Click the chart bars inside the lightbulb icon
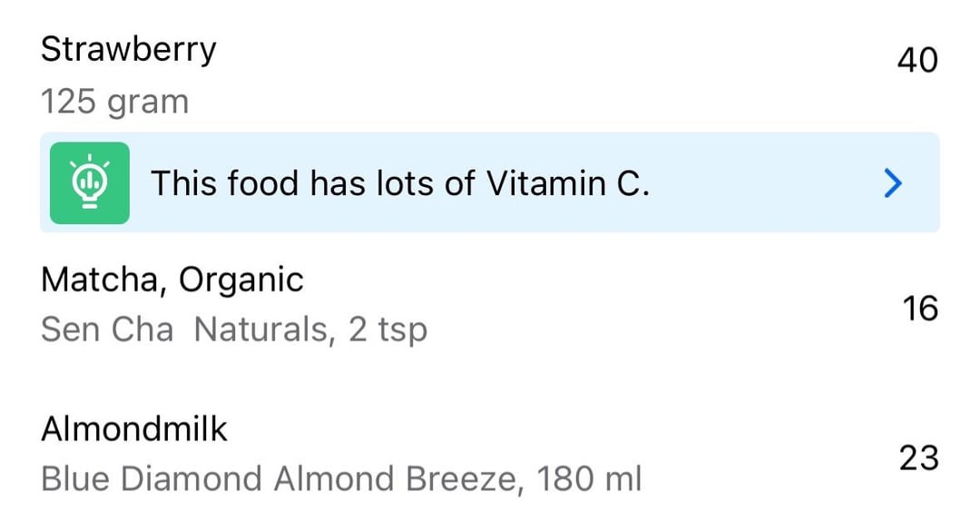Image resolution: width=980 pixels, height=530 pixels. coord(90,182)
